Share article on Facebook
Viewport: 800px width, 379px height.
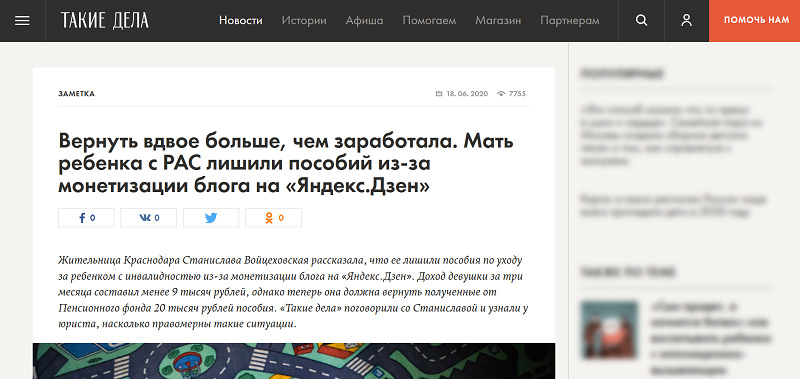click(x=86, y=218)
